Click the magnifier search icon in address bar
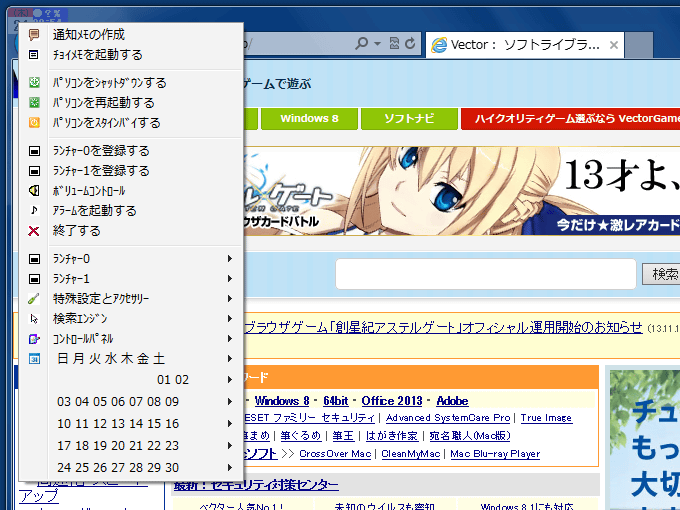The height and width of the screenshot is (510, 680). [x=361, y=43]
